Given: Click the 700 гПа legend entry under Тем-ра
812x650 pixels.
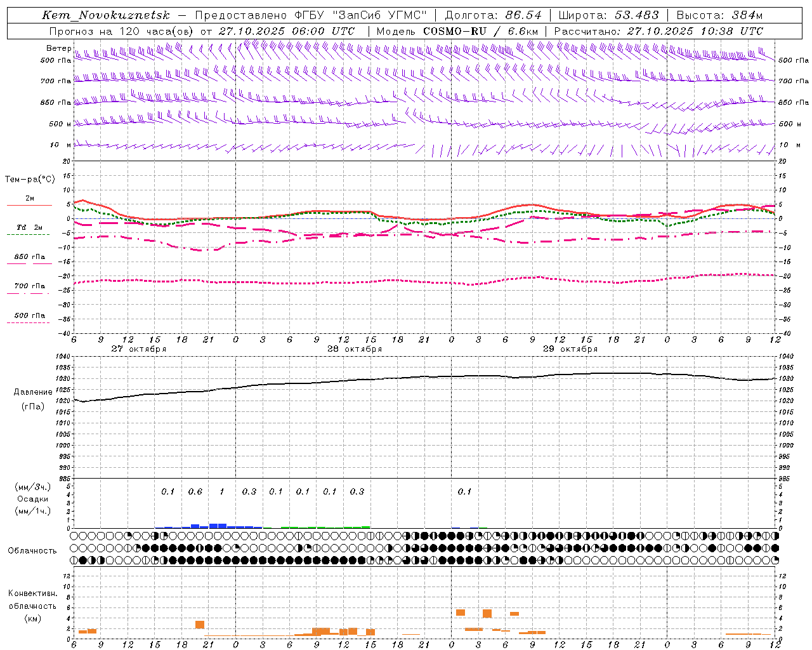Looking at the screenshot, I should click(29, 286).
